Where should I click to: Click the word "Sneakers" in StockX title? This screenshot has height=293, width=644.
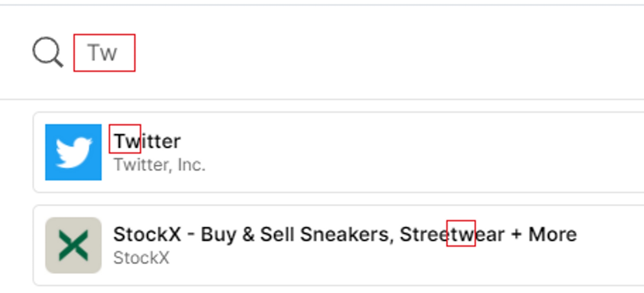pos(346,234)
